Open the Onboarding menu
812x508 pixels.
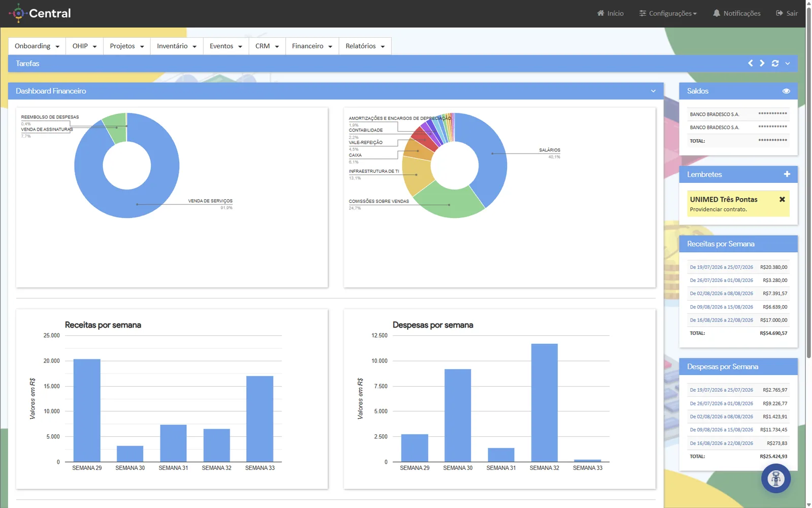click(37, 46)
